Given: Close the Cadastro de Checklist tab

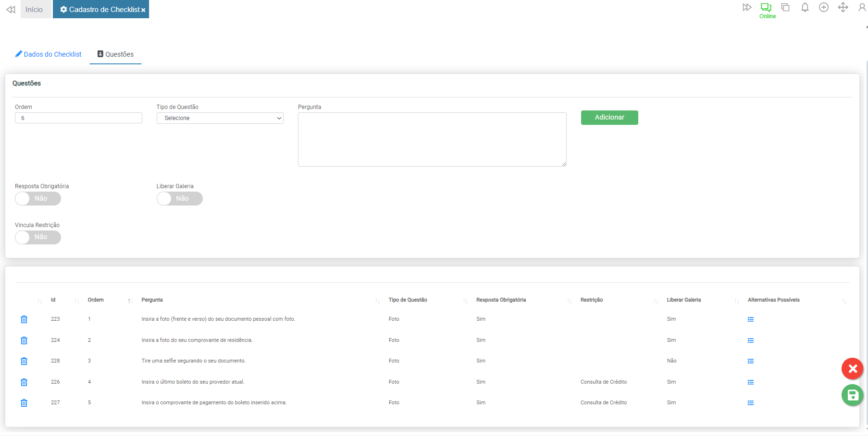Looking at the screenshot, I should [143, 10].
